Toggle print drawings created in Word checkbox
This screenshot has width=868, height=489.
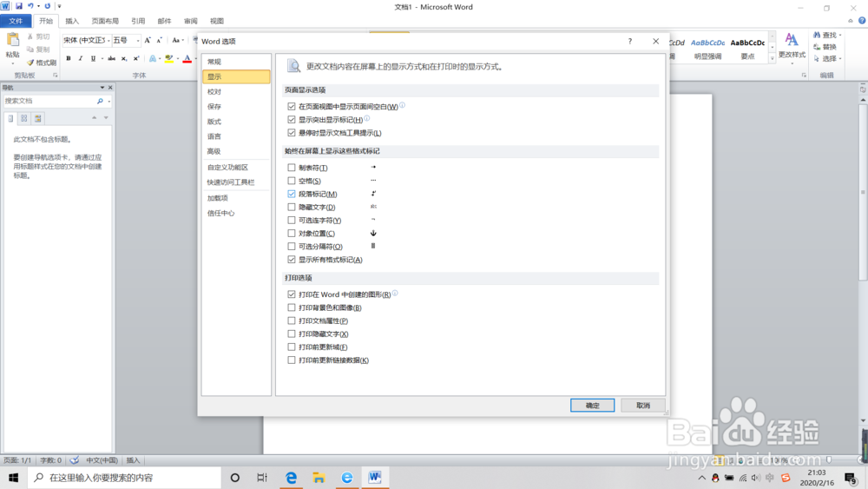point(291,294)
